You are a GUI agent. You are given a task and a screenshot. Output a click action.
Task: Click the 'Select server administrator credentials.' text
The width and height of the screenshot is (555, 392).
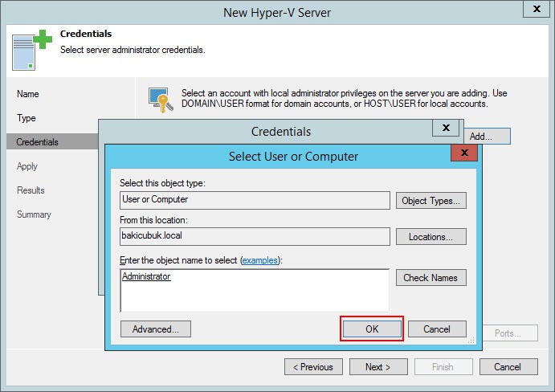pyautogui.click(x=133, y=50)
